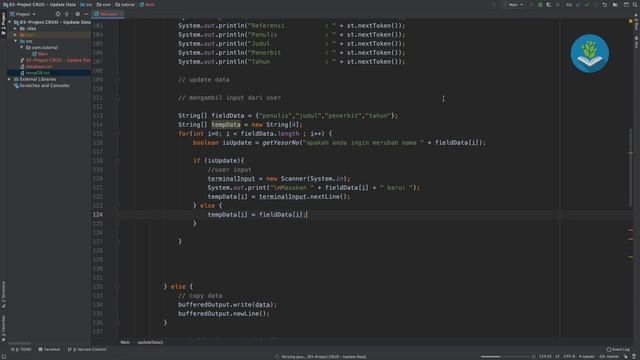This screenshot has width=640, height=360.
Task: Select the project .iml file in tree
Action: point(55,60)
